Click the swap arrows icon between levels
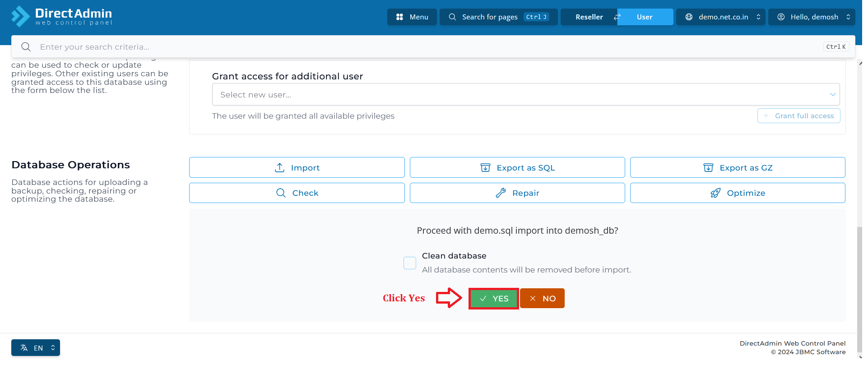 click(617, 17)
